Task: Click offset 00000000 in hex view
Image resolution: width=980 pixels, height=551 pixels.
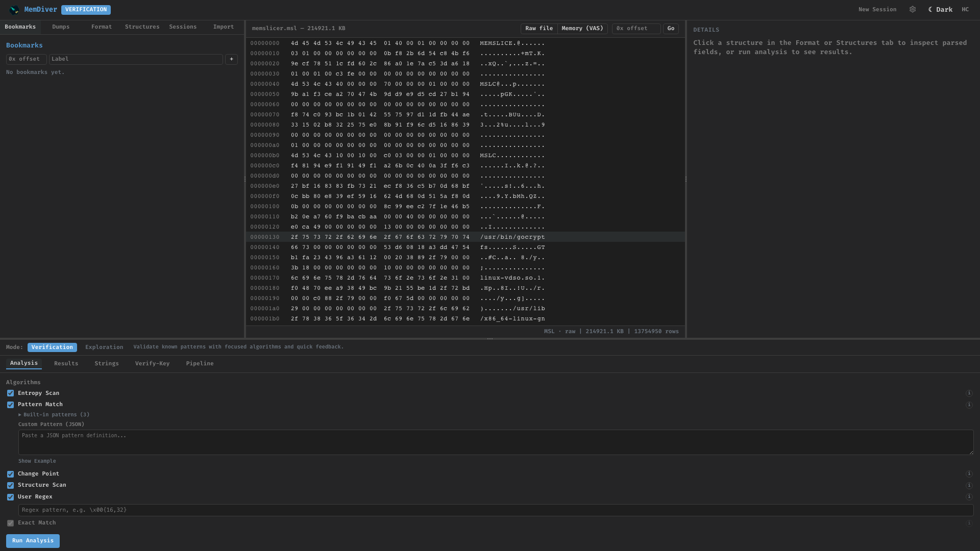Action: coord(265,43)
